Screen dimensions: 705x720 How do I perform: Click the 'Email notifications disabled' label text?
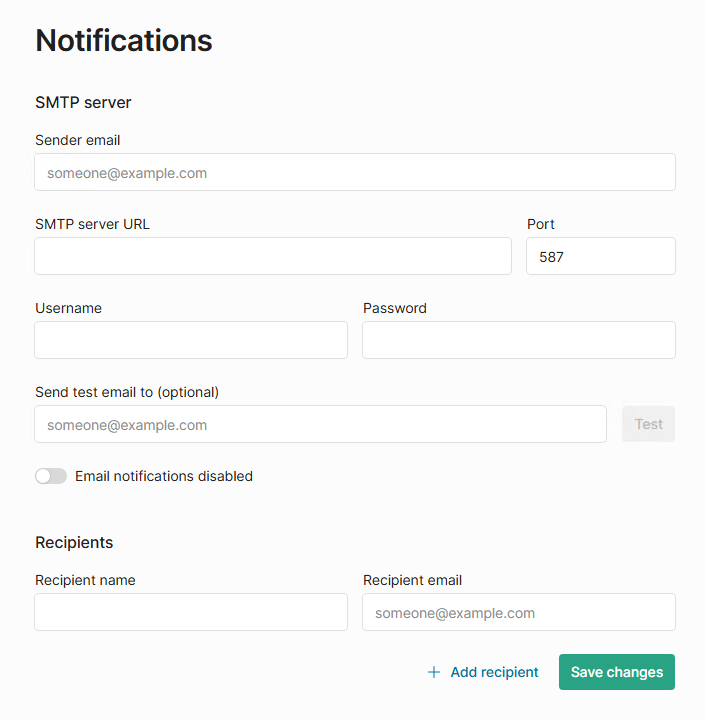(164, 476)
